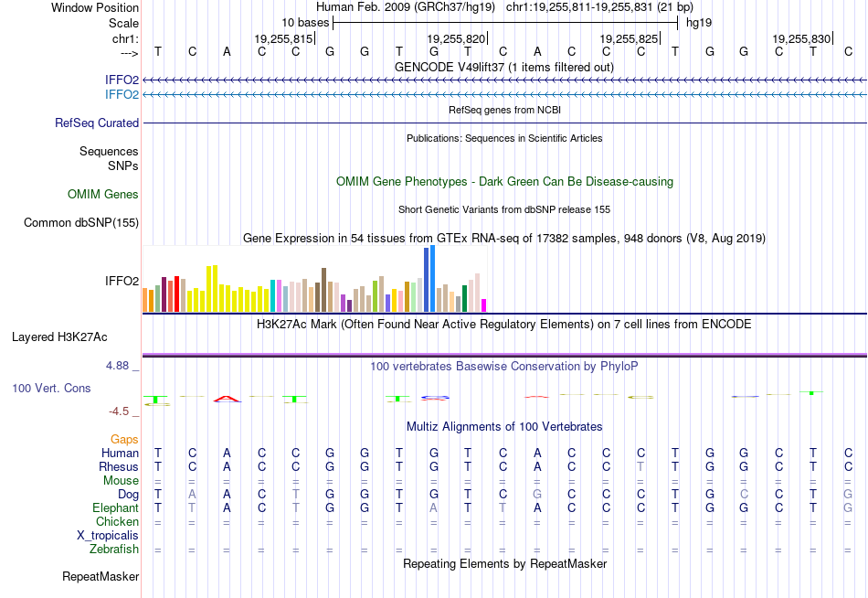The width and height of the screenshot is (868, 598).
Task: Open the GTEx Gene Expression track title
Action: 504,239
